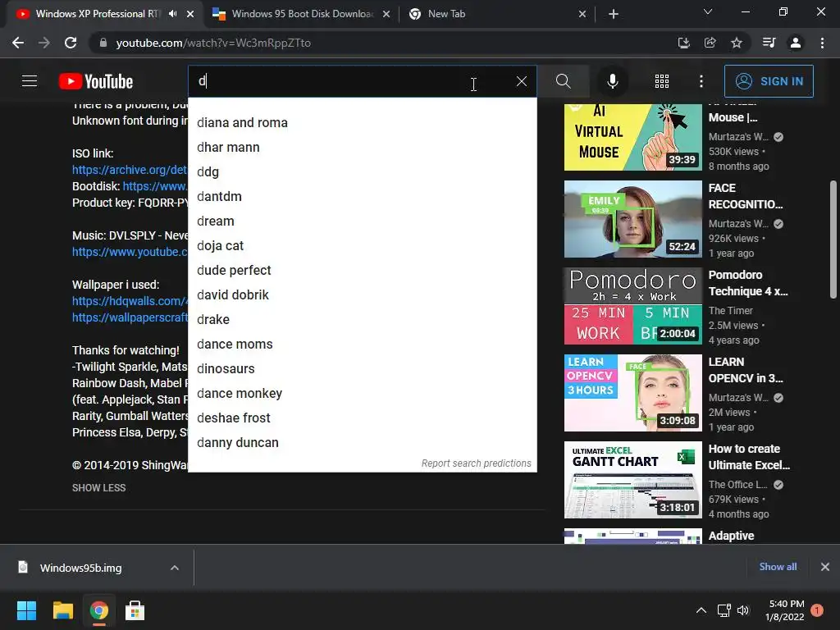Open Microsoft Store from taskbar
Image resolution: width=840 pixels, height=630 pixels.
135,610
